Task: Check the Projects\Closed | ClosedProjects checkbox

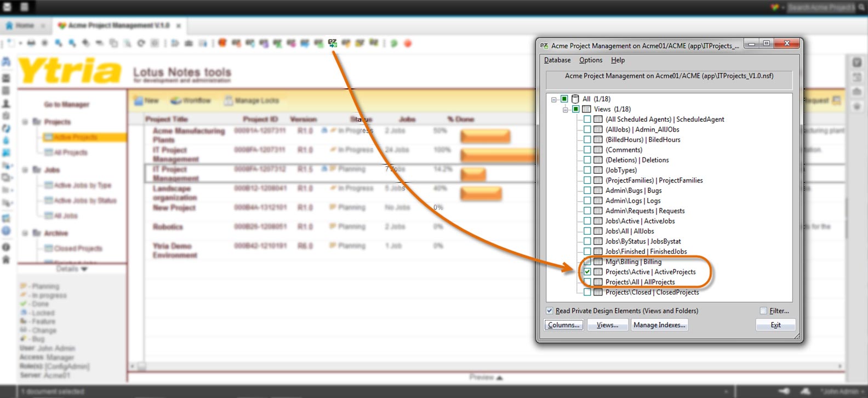Action: (x=587, y=292)
